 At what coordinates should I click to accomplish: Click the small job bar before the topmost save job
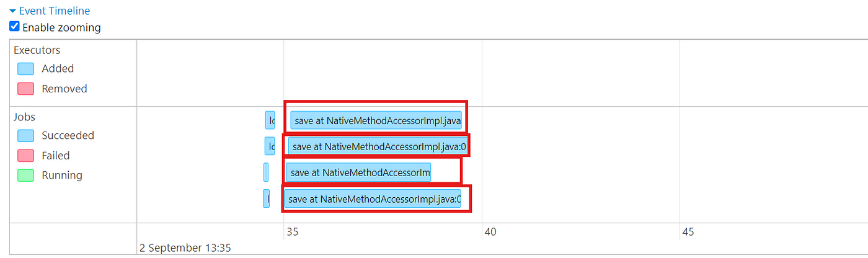[270, 120]
